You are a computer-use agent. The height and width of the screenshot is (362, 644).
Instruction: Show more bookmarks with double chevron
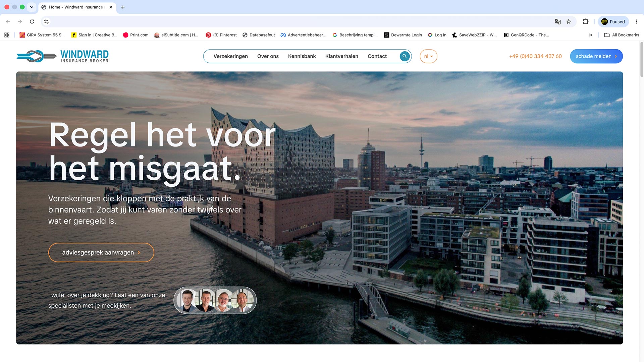[x=591, y=35]
